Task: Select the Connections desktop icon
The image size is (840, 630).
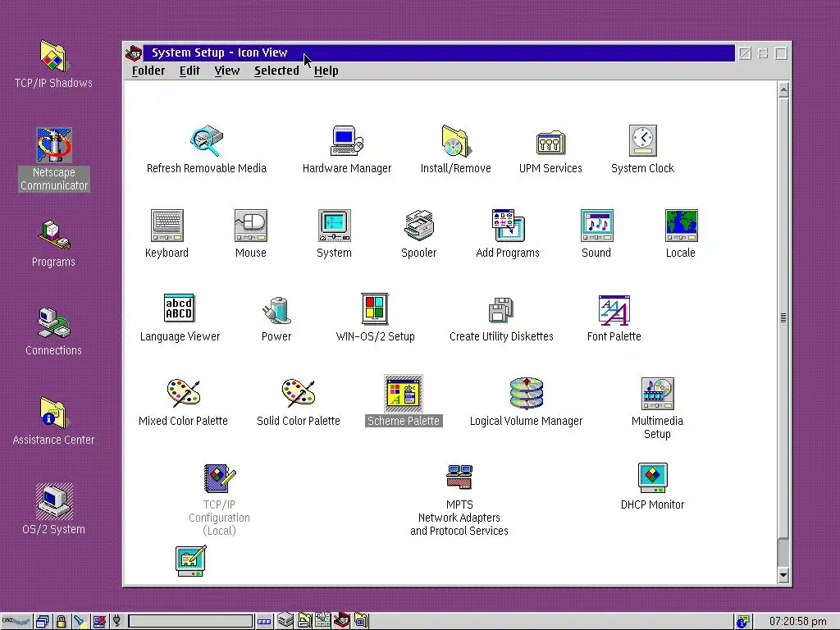Action: point(53,323)
